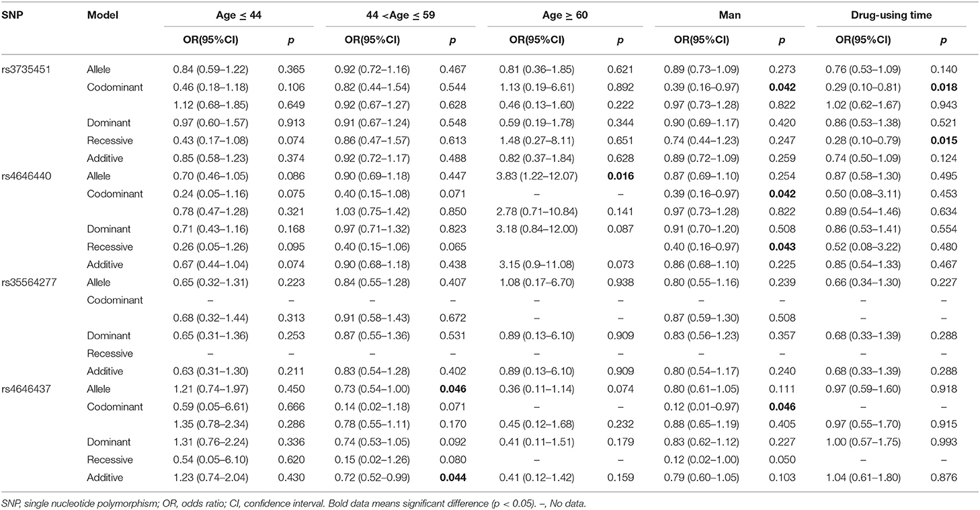Select SNP label 'rs4646437'

click(x=26, y=389)
